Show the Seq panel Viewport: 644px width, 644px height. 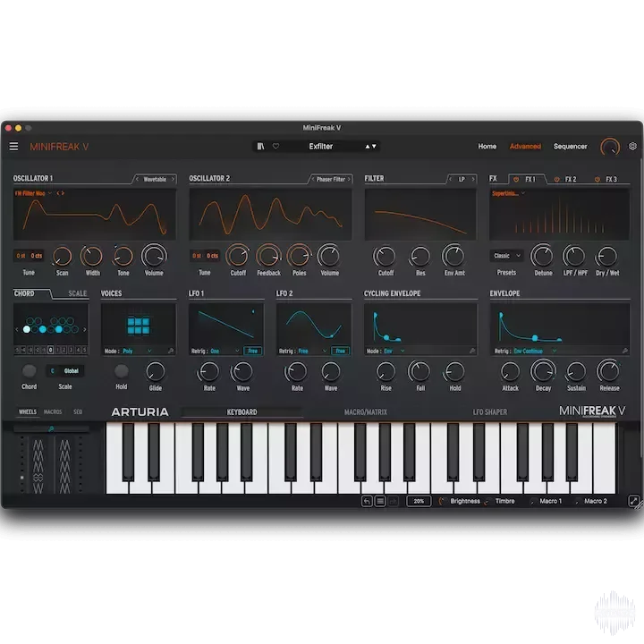[78, 411]
